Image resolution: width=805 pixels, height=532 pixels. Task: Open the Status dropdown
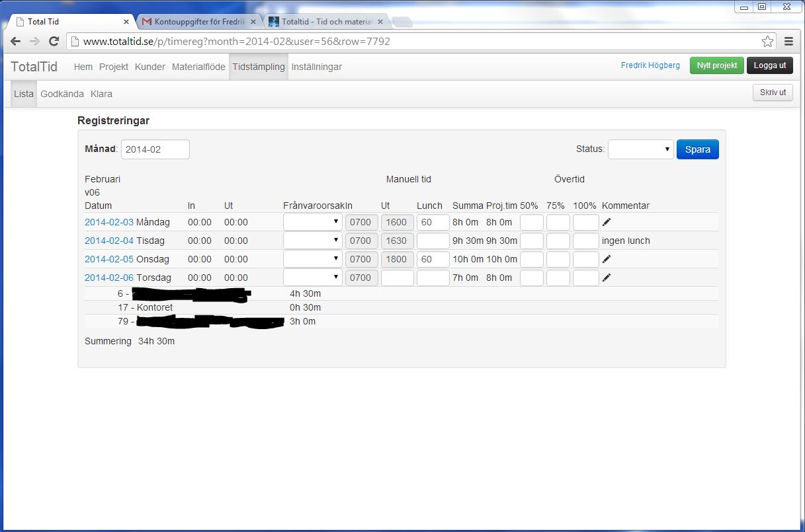[x=640, y=149]
